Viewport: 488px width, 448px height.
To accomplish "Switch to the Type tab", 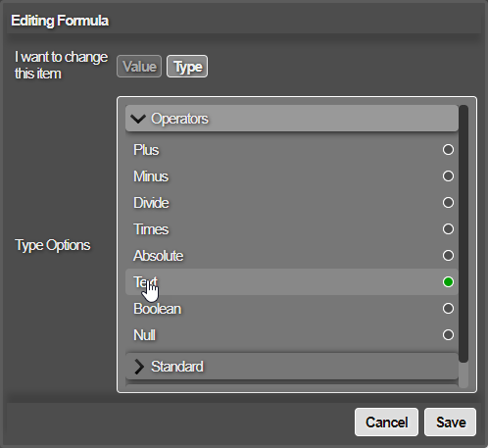I will 187,67.
